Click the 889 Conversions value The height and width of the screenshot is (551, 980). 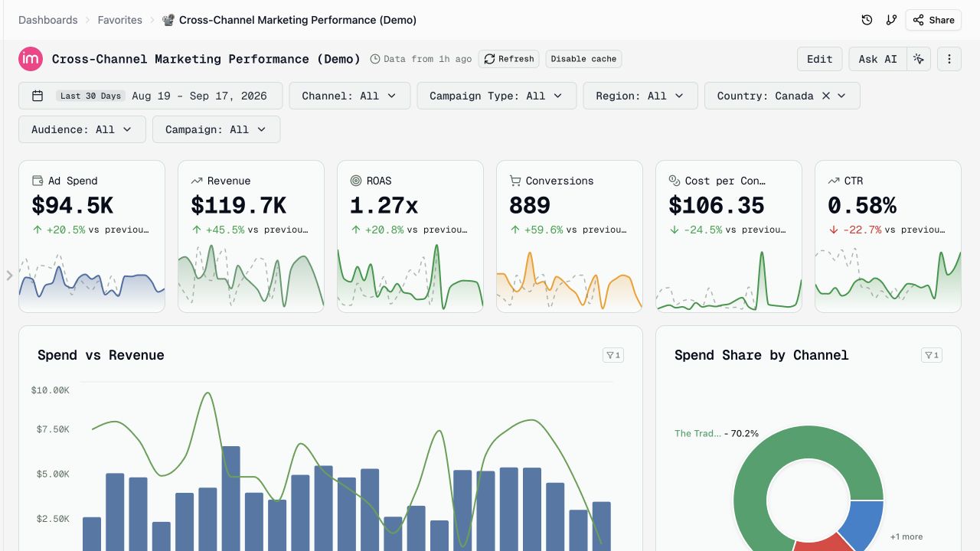tap(530, 205)
